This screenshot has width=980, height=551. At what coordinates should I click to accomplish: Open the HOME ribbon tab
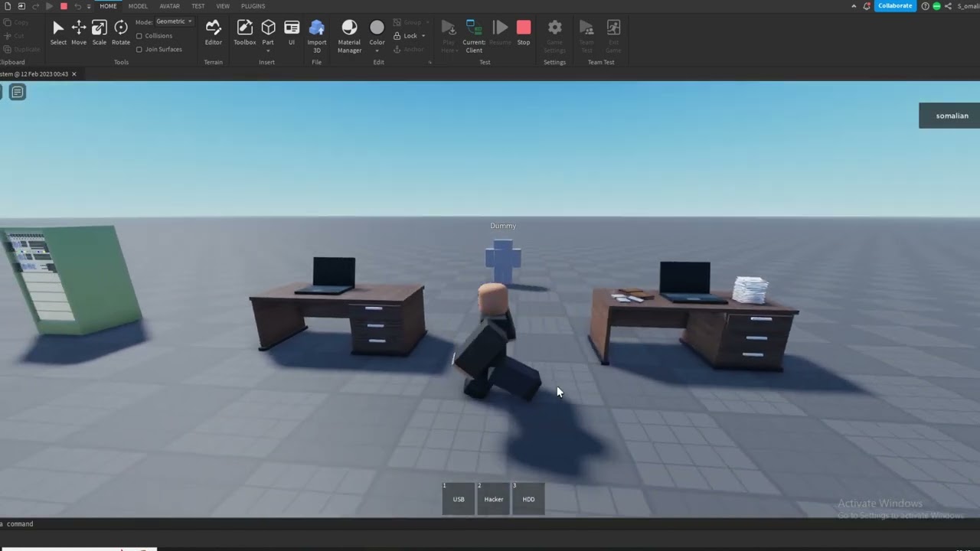click(108, 6)
